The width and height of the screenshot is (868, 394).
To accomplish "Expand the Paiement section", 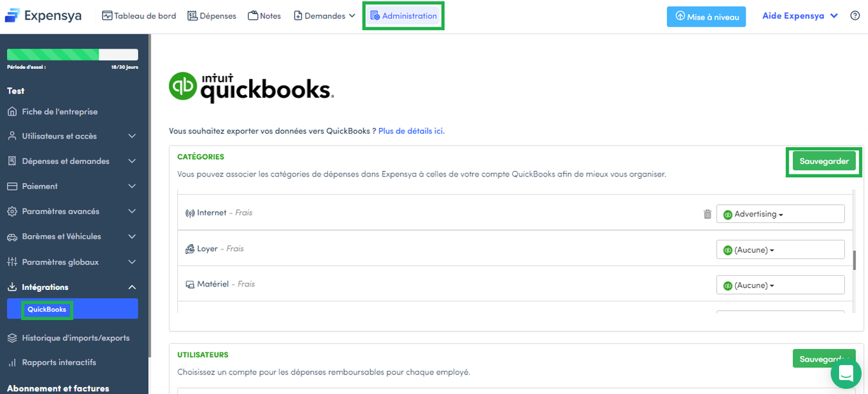I will pyautogui.click(x=72, y=186).
